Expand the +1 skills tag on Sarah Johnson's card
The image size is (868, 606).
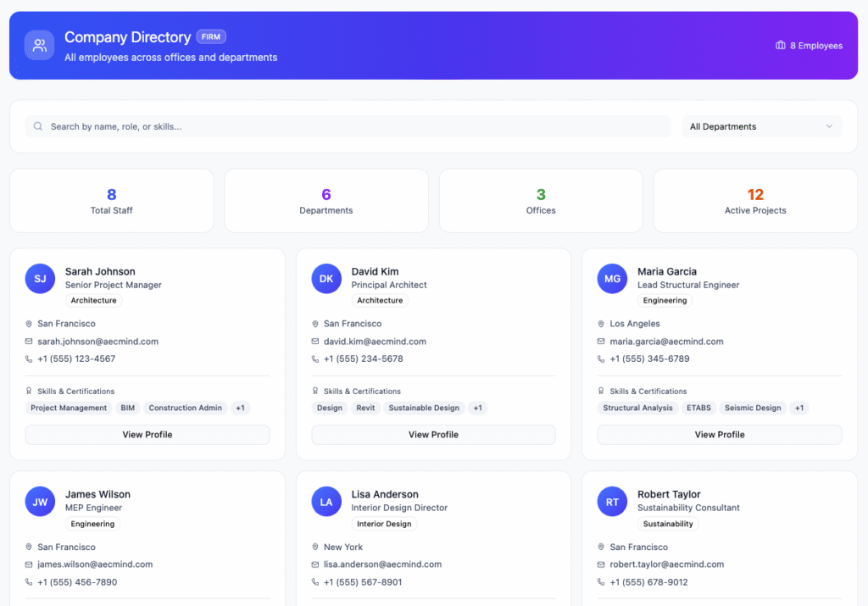(240, 409)
